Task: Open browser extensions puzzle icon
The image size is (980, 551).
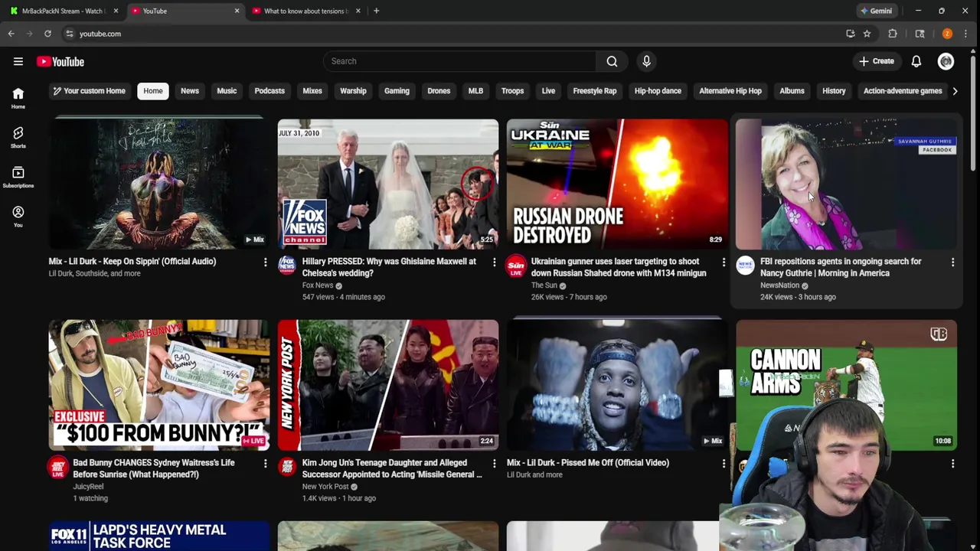Action: point(893,34)
